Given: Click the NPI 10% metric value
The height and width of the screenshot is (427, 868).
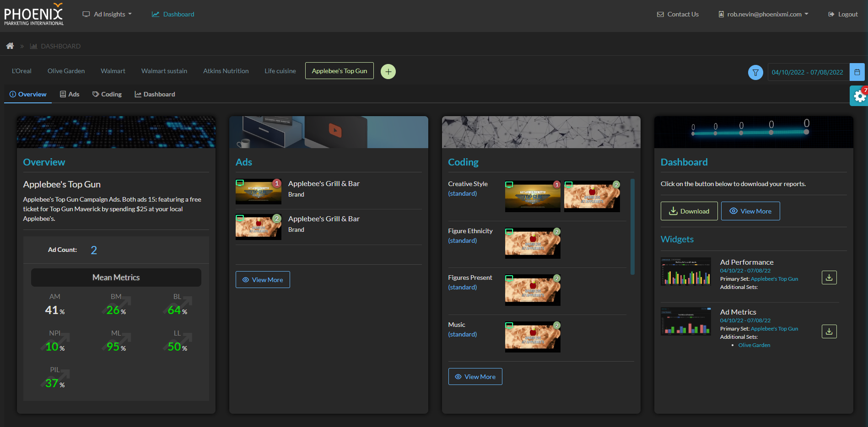Looking at the screenshot, I should (55, 347).
